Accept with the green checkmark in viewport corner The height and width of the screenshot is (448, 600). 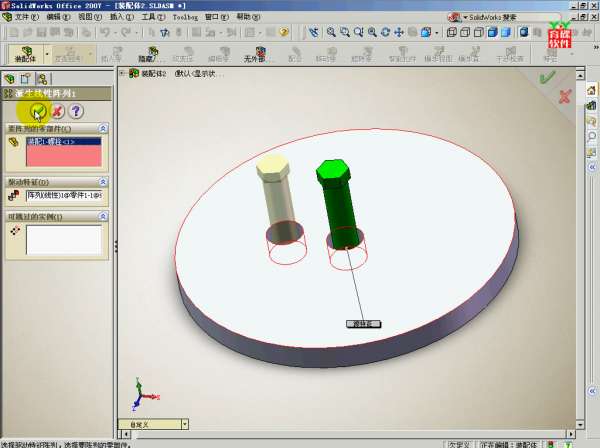[x=546, y=76]
